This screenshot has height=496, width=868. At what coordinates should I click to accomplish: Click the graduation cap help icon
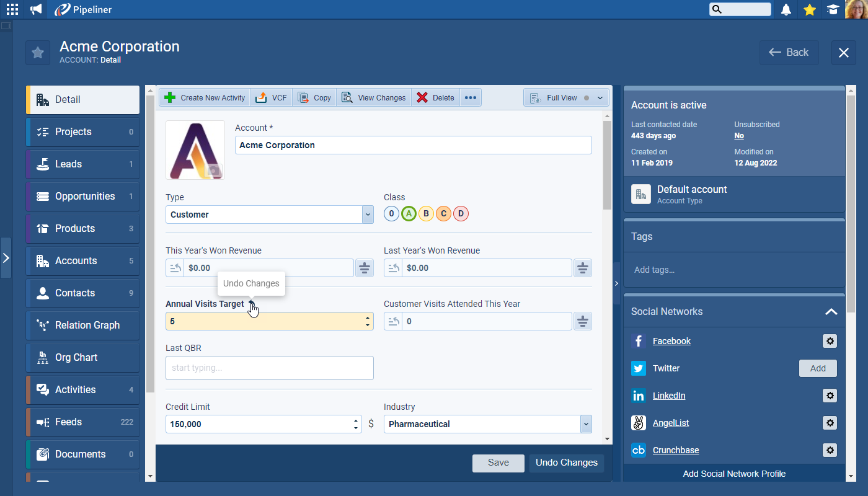tap(833, 9)
